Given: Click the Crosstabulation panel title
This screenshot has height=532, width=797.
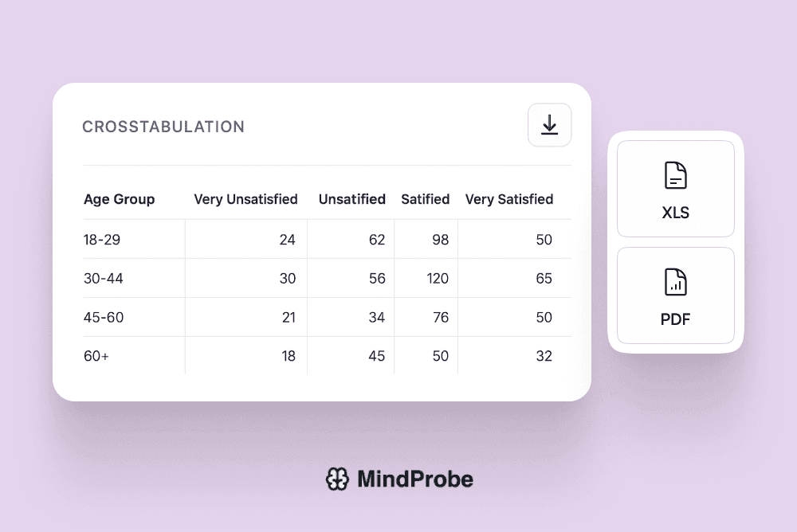Looking at the screenshot, I should pyautogui.click(x=163, y=127).
